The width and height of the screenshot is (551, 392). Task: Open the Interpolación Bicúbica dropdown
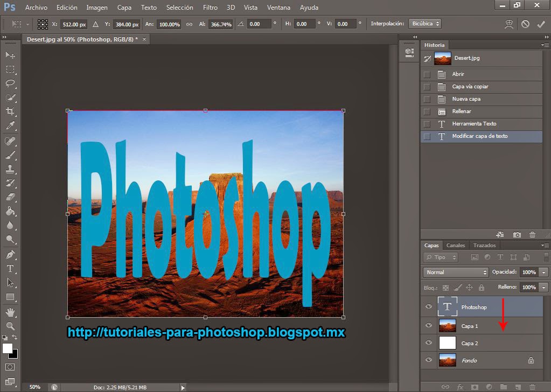pyautogui.click(x=425, y=24)
